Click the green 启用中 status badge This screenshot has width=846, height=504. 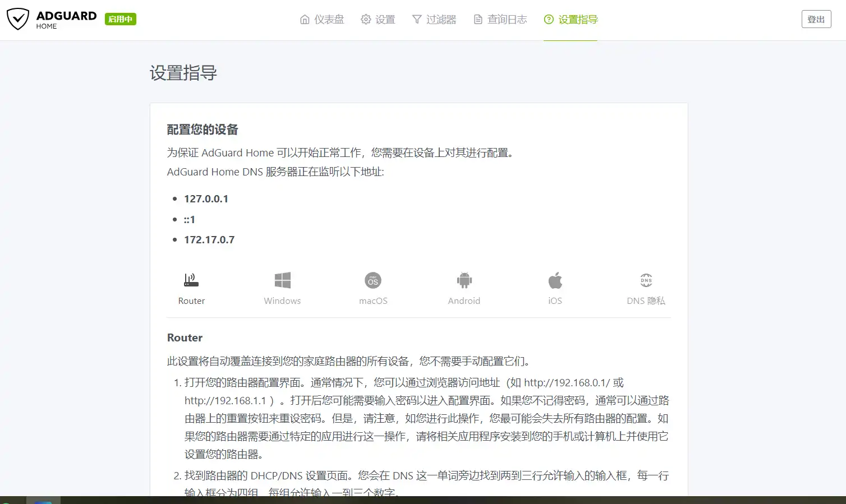pos(120,19)
